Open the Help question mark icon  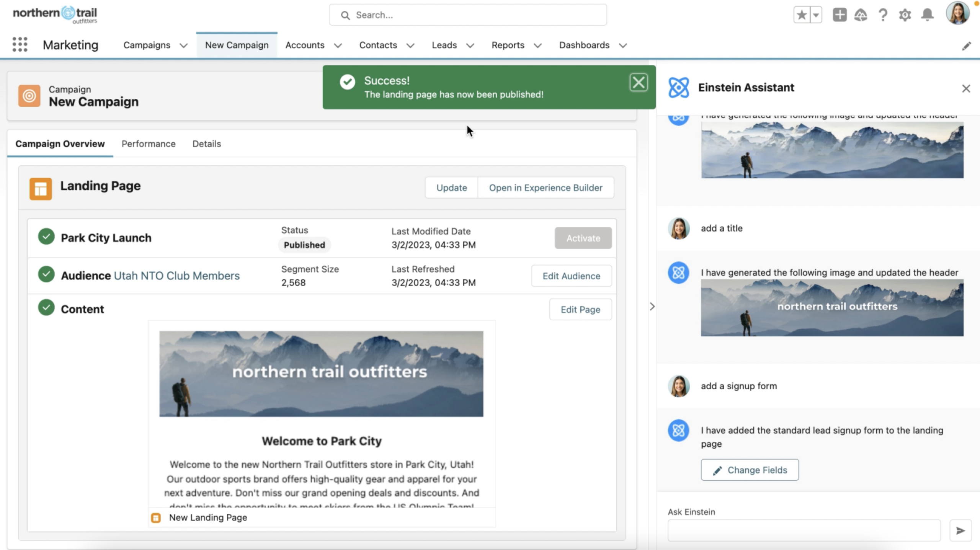coord(883,15)
